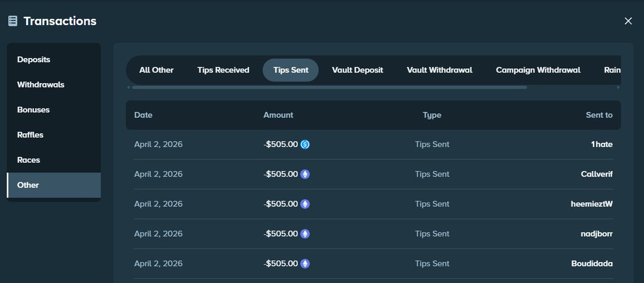Click recipient name Boudidada
The height and width of the screenshot is (283, 644).
click(592, 264)
